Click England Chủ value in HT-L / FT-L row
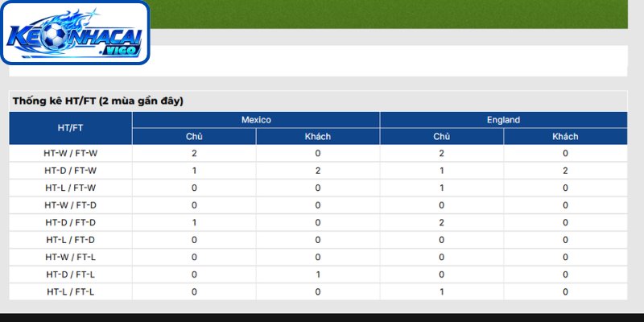The height and width of the screenshot is (322, 644). pos(441,292)
